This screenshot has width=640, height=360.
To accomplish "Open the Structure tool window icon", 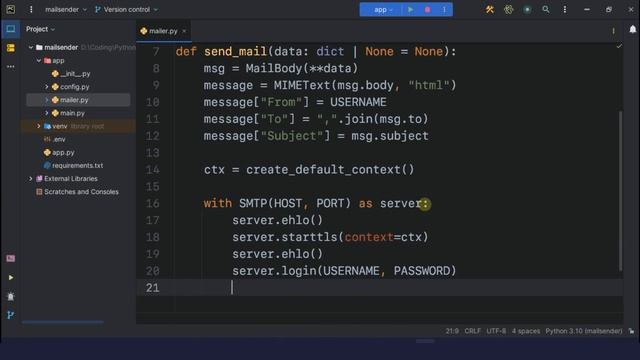I will [11, 48].
